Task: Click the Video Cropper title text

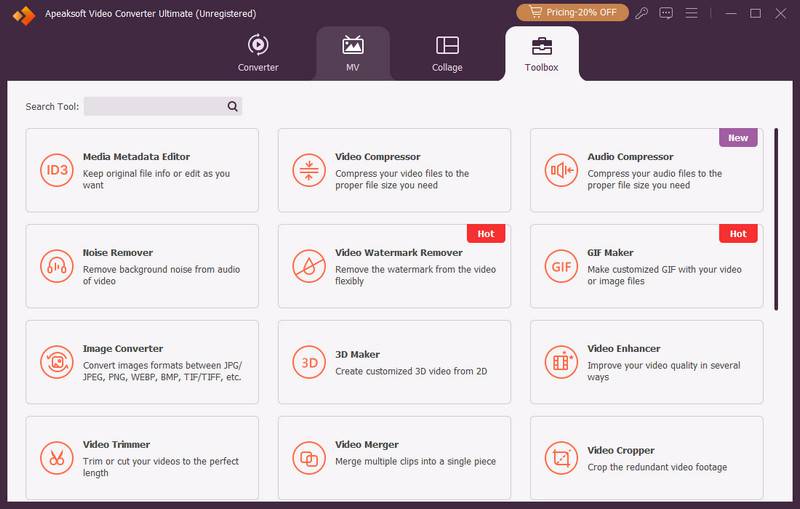Action: [620, 450]
